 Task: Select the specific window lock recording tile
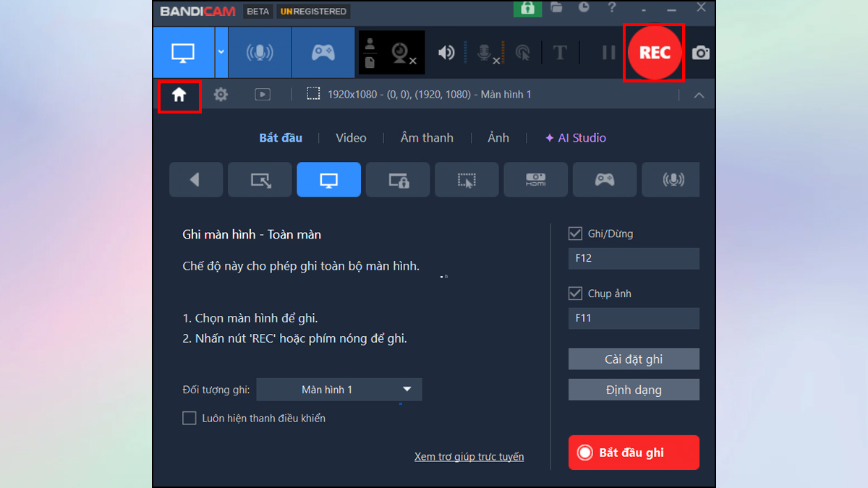(398, 179)
